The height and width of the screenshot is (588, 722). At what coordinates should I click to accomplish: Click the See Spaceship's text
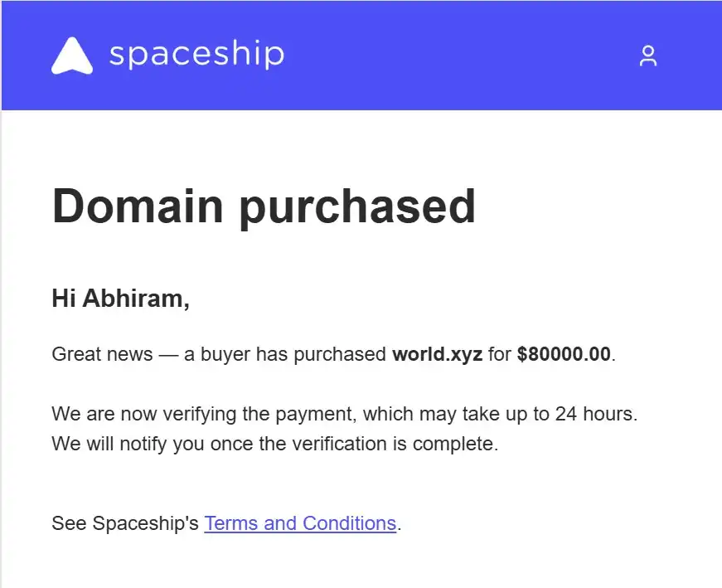click(125, 523)
